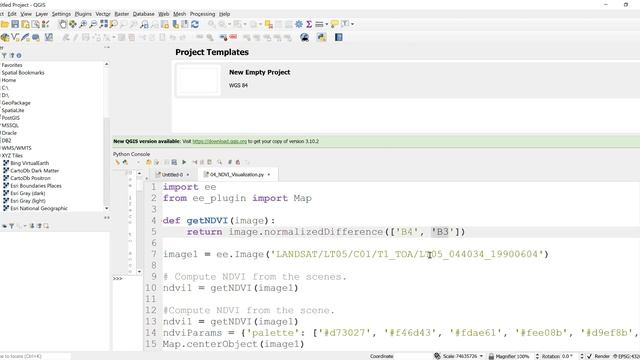Screen dimensions: 640x360
Task: Open the measure tool dropdown arrow
Action: [x=327, y=24]
